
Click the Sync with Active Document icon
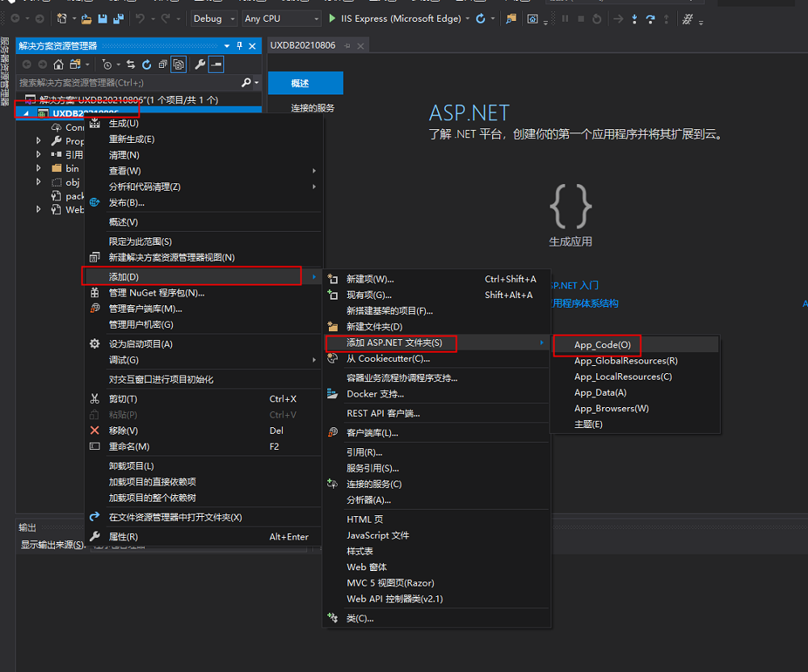click(131, 65)
